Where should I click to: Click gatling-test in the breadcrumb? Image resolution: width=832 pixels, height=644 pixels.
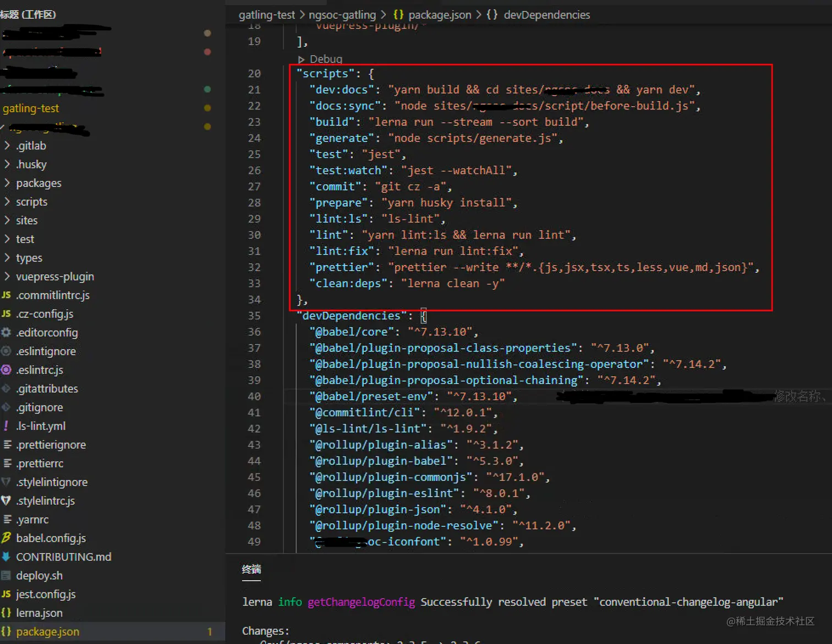[267, 15]
